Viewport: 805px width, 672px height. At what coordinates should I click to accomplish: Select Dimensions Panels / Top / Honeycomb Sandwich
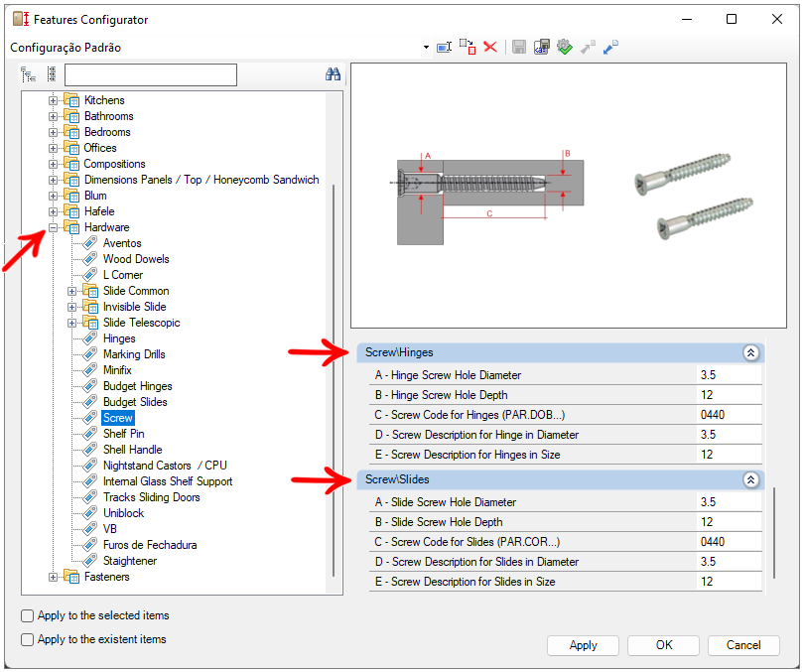point(201,180)
